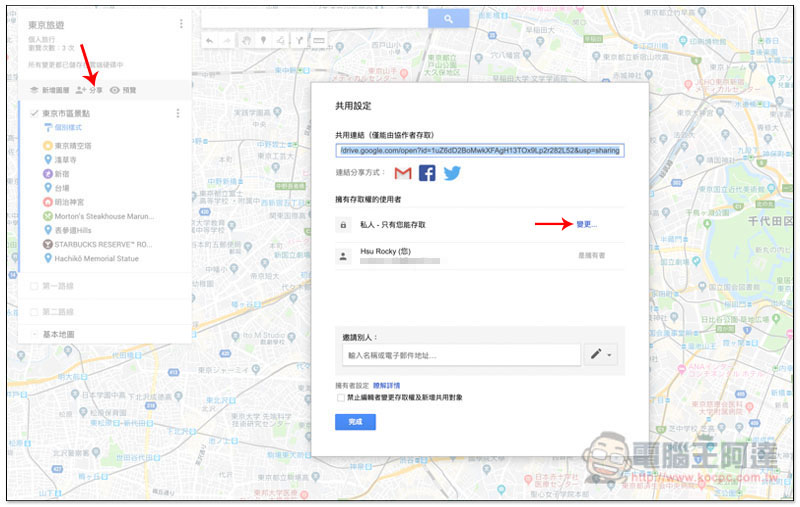Screen dimensions: 800x507
Task: Click the blue 完成 done button
Action: [x=356, y=422]
